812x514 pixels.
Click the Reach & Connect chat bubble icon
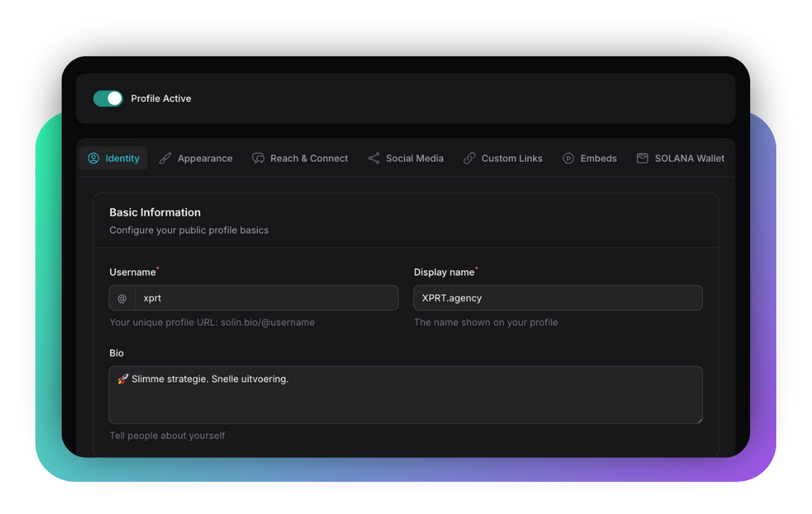(x=259, y=158)
